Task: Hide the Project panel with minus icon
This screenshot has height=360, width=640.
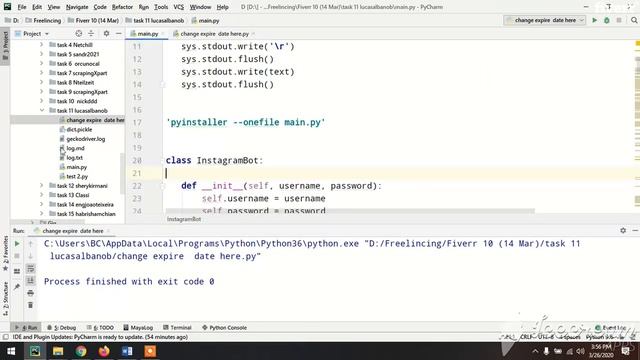Action: point(118,33)
